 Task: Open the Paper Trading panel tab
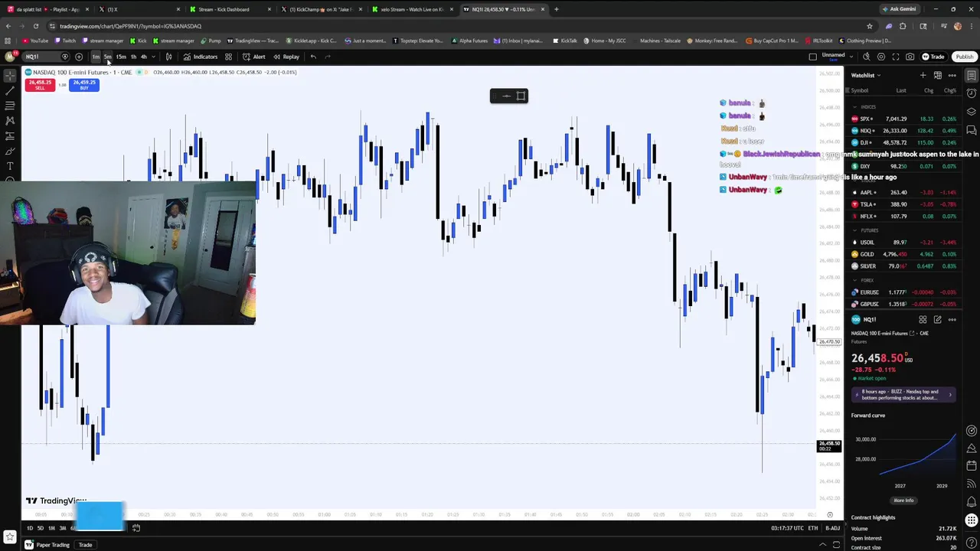click(x=48, y=545)
